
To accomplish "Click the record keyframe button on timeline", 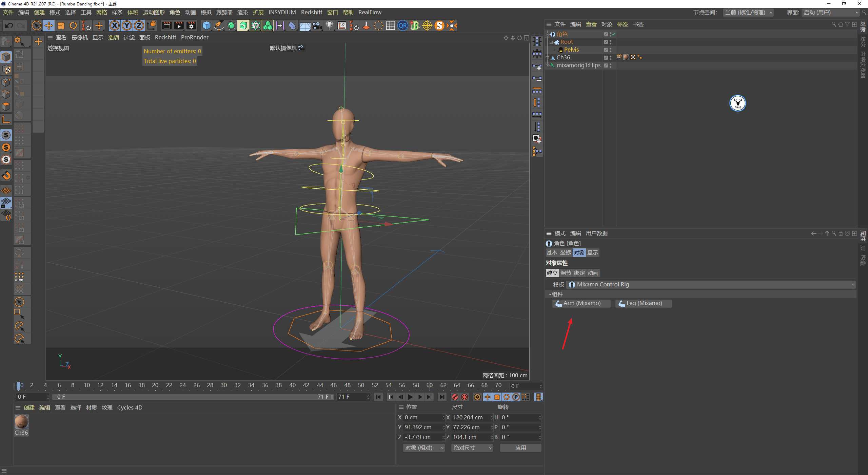I will pyautogui.click(x=455, y=397).
